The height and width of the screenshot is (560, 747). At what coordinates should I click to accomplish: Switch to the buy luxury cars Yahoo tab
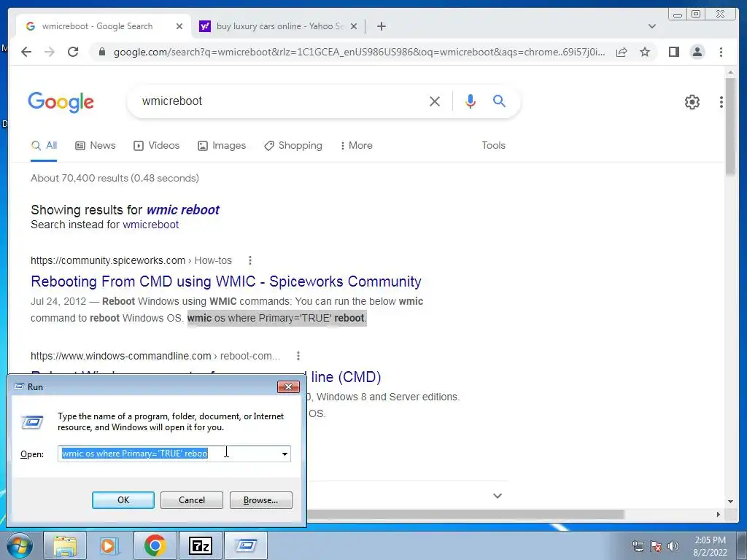pos(279,26)
